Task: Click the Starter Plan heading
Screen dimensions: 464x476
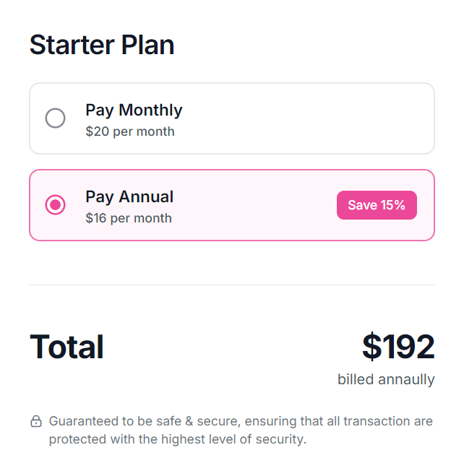Action: [x=102, y=46]
